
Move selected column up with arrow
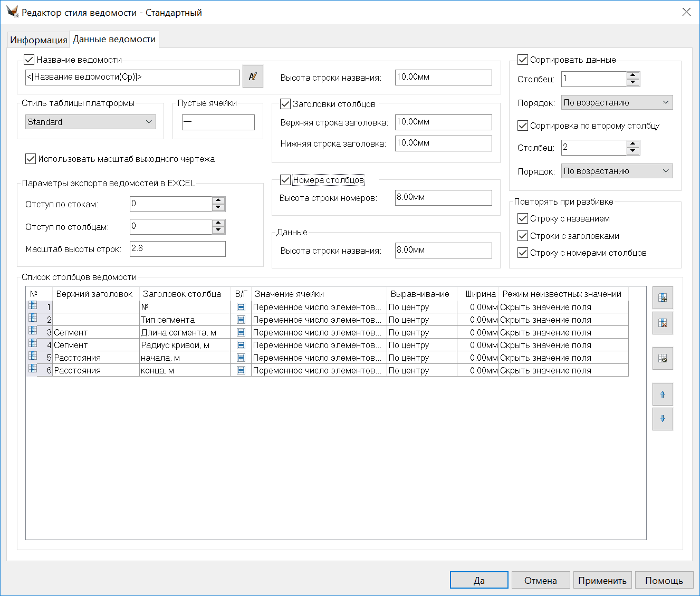tap(663, 395)
